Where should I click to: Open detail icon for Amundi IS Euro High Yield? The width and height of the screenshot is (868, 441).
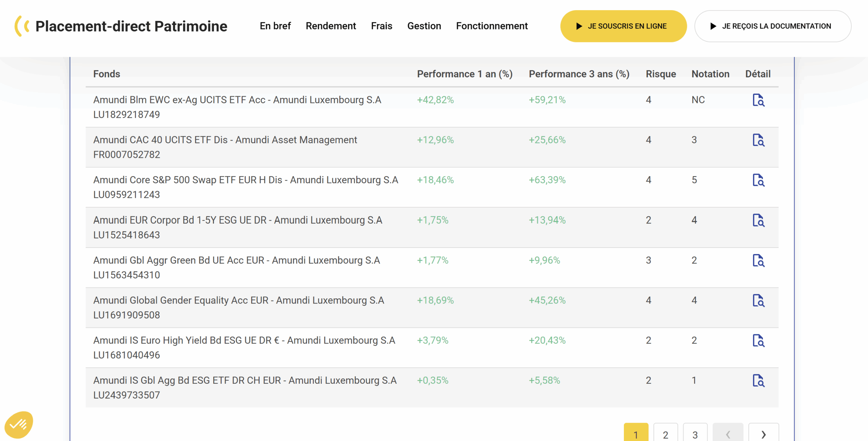[x=758, y=340]
